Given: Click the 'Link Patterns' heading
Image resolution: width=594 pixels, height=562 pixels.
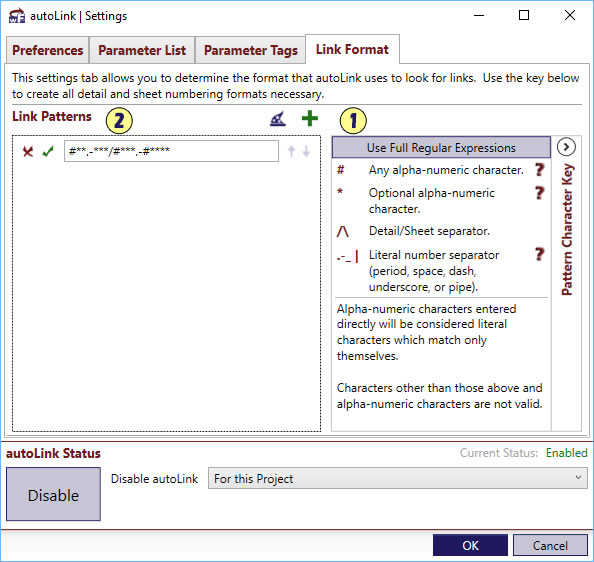Looking at the screenshot, I should click(52, 116).
